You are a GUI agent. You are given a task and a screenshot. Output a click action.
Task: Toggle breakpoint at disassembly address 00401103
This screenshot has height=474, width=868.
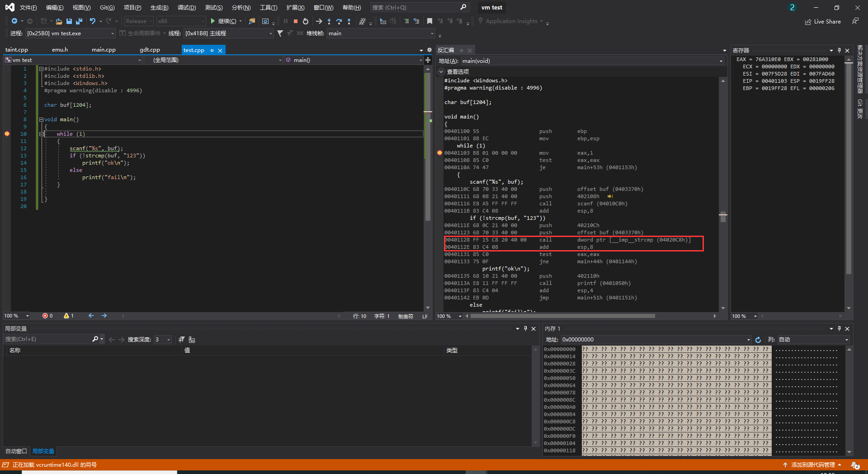coord(439,153)
